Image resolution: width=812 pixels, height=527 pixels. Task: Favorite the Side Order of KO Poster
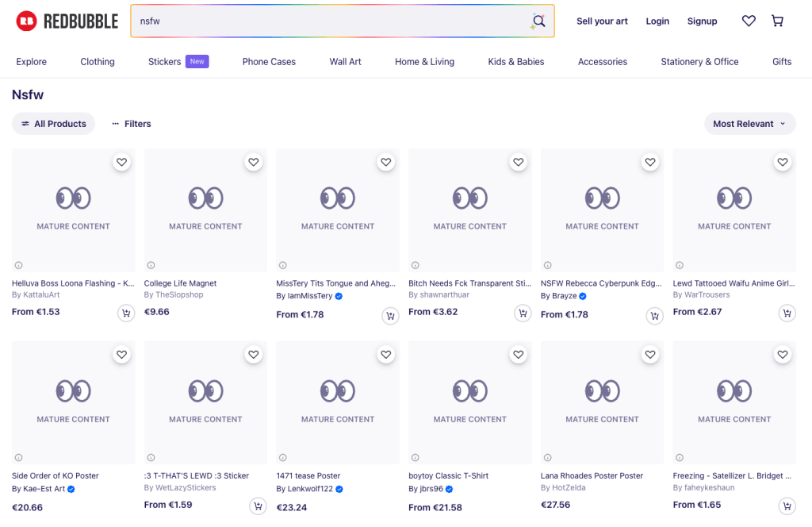pos(121,355)
